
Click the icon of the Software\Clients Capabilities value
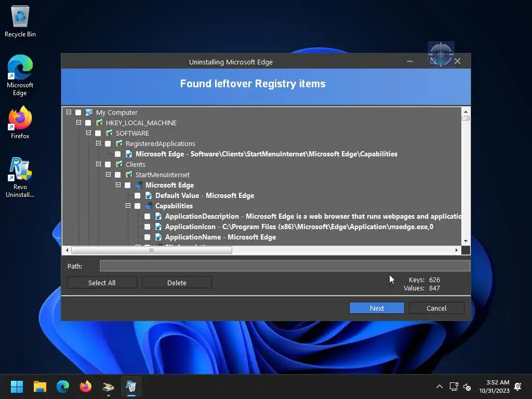pyautogui.click(x=129, y=154)
